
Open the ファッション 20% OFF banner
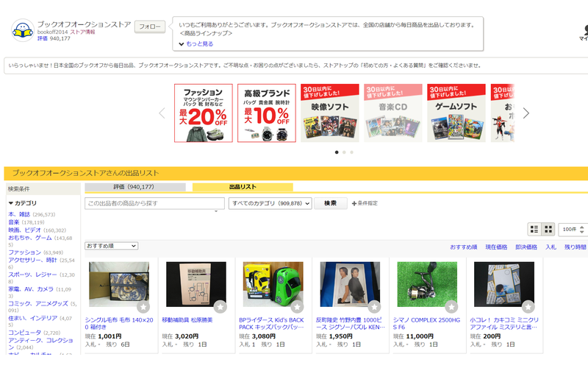(204, 113)
